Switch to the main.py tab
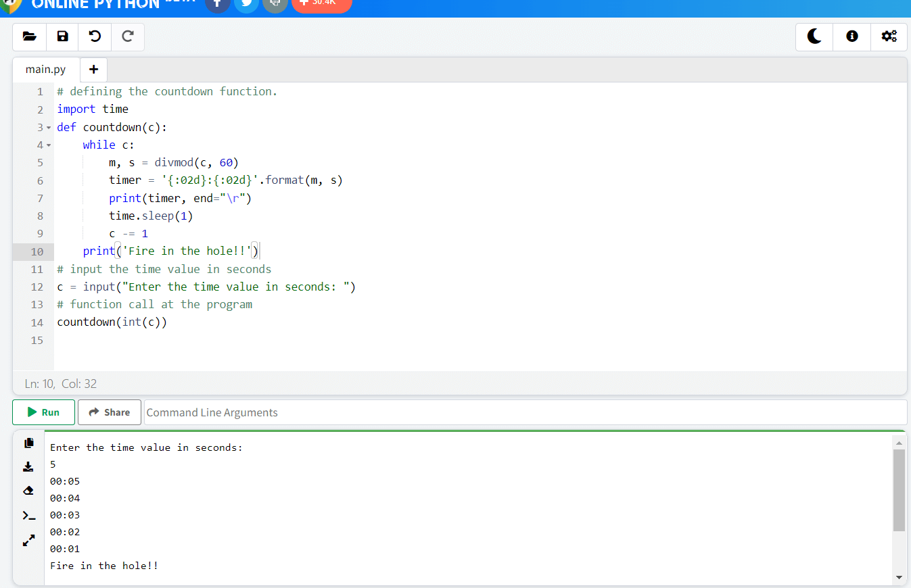 point(45,69)
